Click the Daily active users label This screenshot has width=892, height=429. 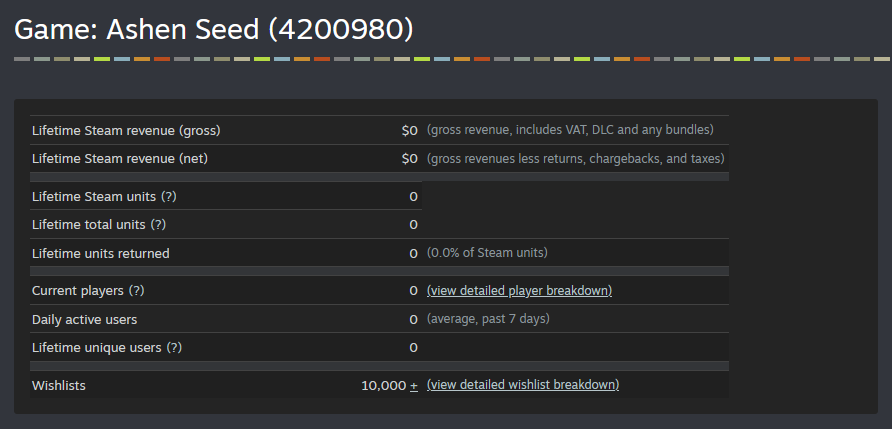click(85, 319)
